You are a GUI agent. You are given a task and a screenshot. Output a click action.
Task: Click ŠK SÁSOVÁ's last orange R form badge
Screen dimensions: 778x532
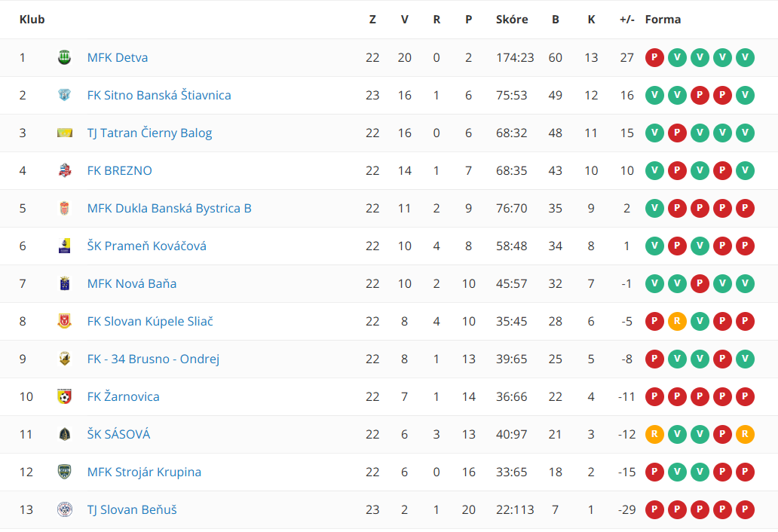tap(745, 434)
